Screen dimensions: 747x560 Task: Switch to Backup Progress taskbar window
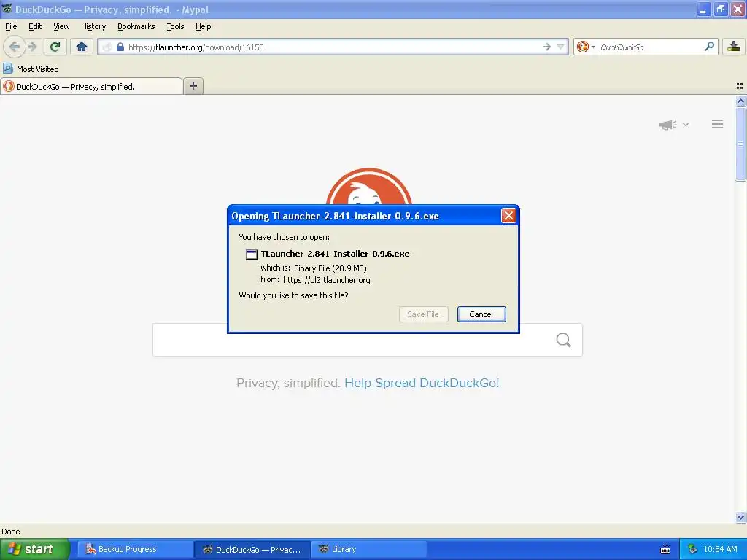135,549
